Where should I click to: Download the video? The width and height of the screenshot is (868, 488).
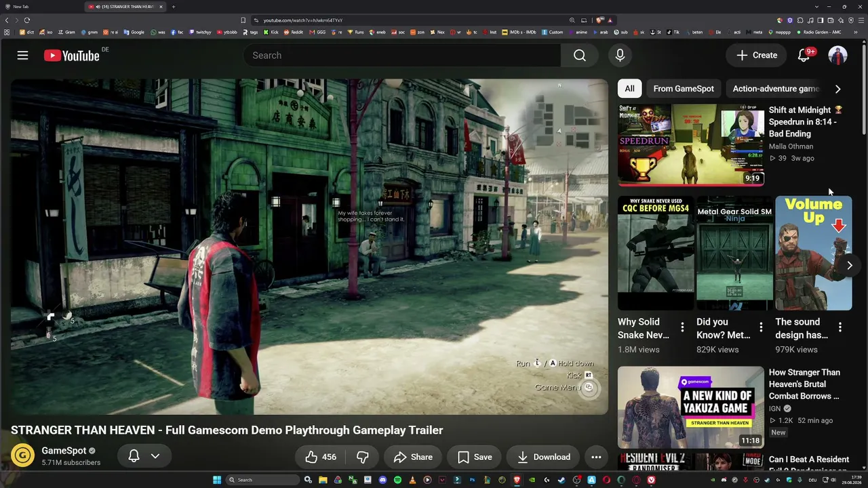[x=543, y=457]
